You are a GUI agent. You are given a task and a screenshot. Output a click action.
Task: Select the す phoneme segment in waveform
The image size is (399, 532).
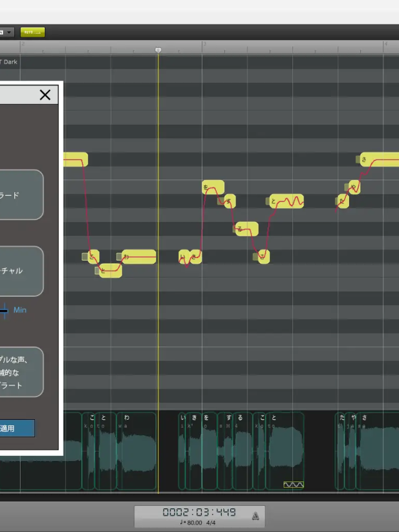coord(230,450)
